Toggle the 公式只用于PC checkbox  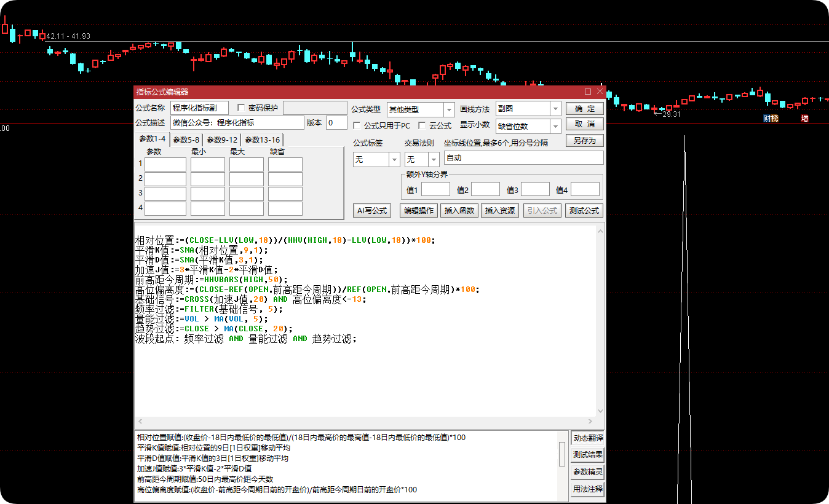click(x=357, y=125)
